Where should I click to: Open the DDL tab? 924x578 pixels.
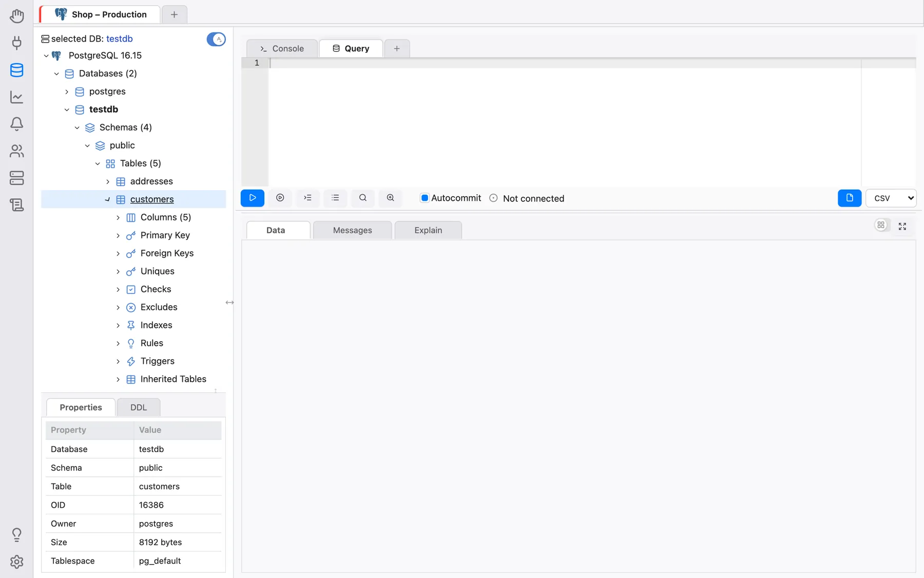click(x=139, y=407)
